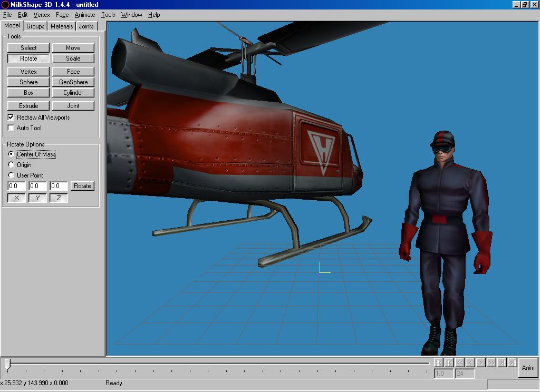Activate the Vertex creation tool

click(28, 72)
